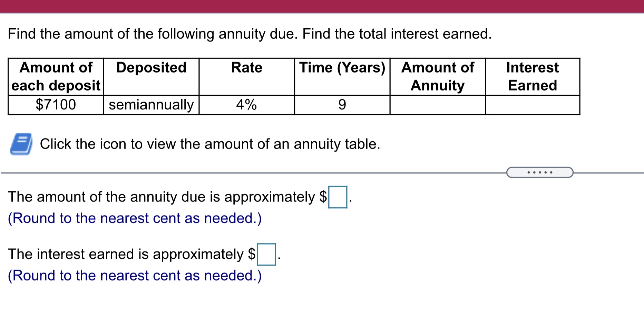Click the empty Amount of Annuity cell
Viewport: 644px width, 314px height.
437,104
